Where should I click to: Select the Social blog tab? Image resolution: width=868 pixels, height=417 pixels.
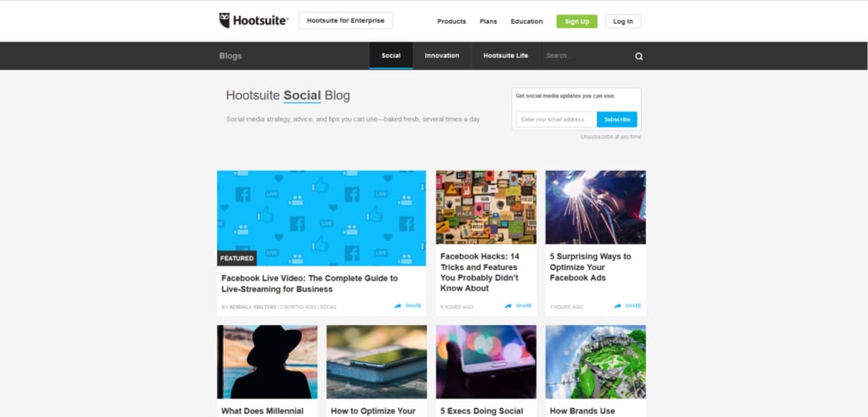click(391, 56)
